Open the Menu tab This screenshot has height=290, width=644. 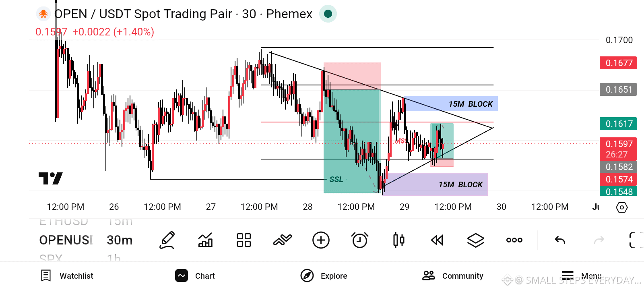click(582, 276)
